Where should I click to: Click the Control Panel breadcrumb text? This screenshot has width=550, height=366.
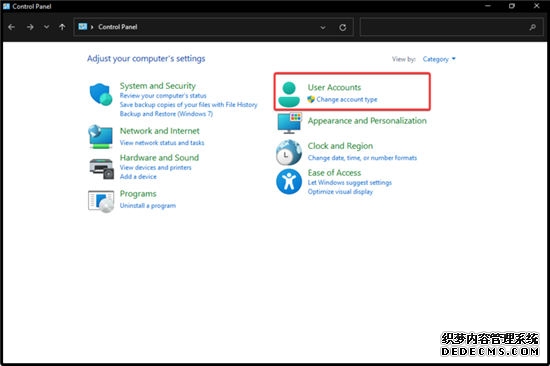(118, 27)
